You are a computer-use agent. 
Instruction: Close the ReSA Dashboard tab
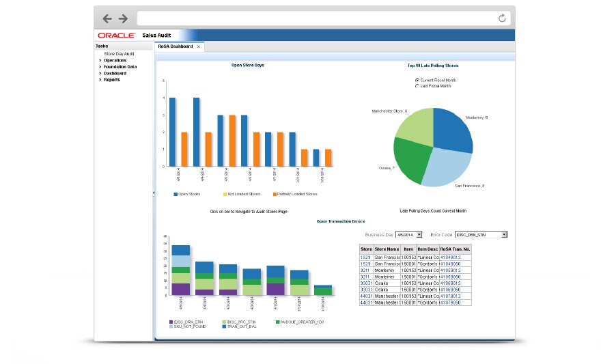click(199, 46)
